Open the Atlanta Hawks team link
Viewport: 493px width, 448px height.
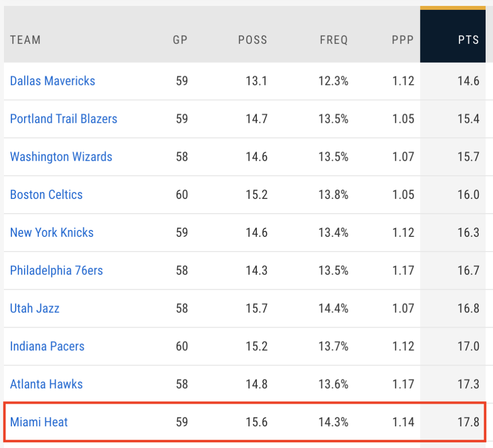46,384
